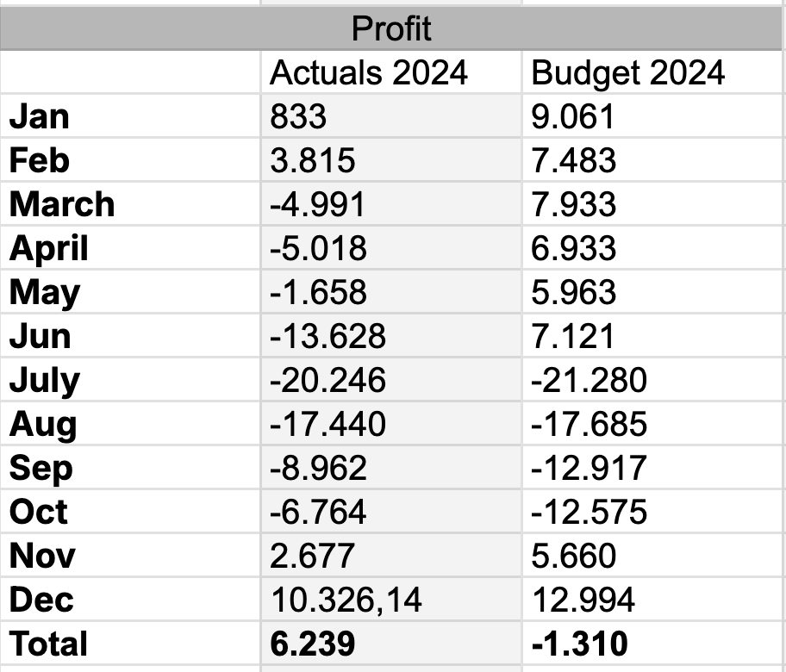Viewport: 786px width, 672px height.
Task: Select the Dec actuals cell showing 10.326,14
Action: (390, 600)
